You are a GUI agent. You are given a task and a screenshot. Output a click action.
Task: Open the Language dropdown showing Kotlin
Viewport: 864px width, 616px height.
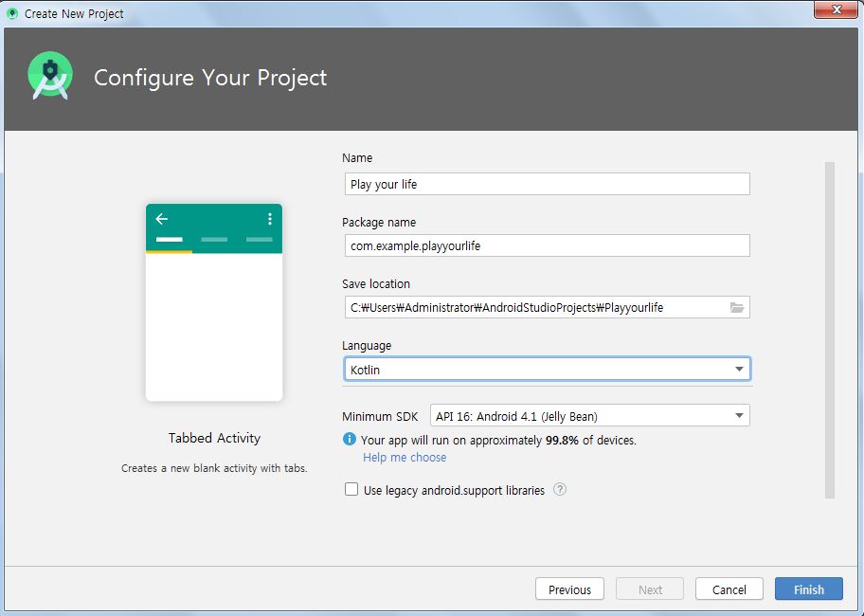[x=548, y=370]
